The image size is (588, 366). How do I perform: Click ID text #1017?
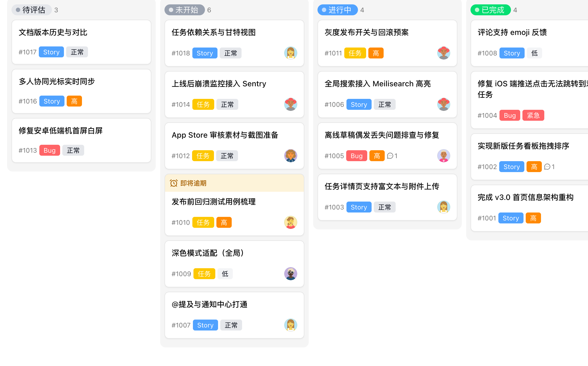28,52
